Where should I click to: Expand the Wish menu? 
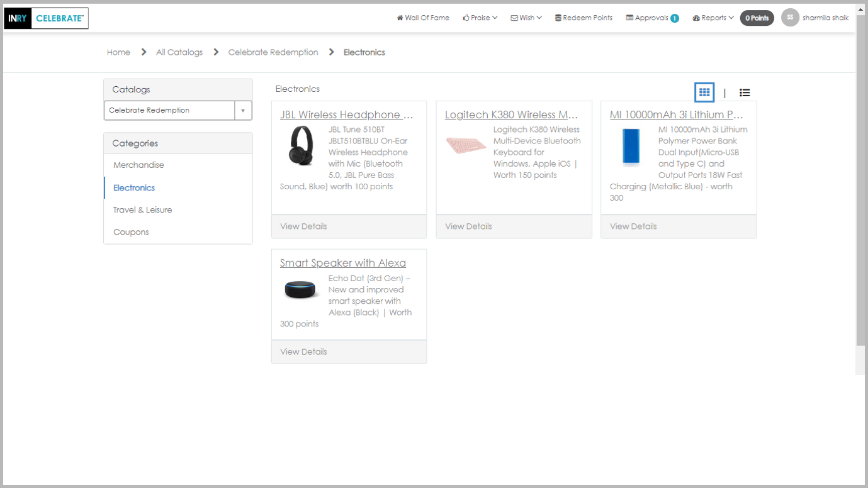(x=526, y=18)
